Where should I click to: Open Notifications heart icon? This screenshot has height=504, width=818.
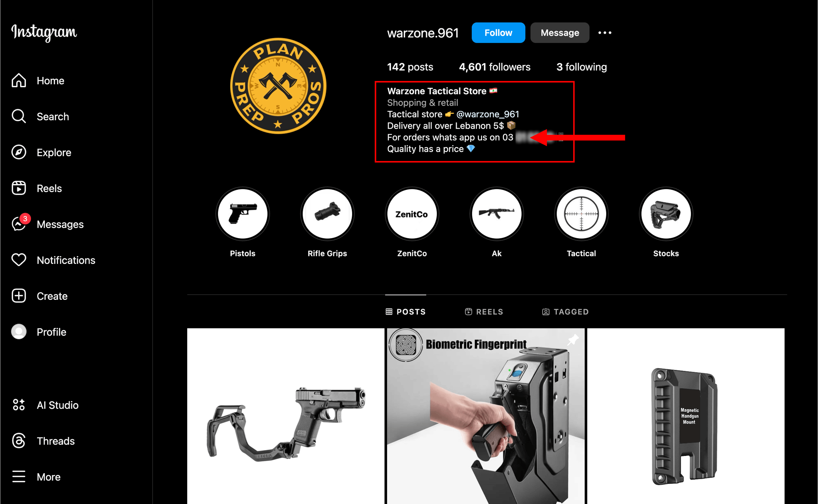click(x=19, y=260)
